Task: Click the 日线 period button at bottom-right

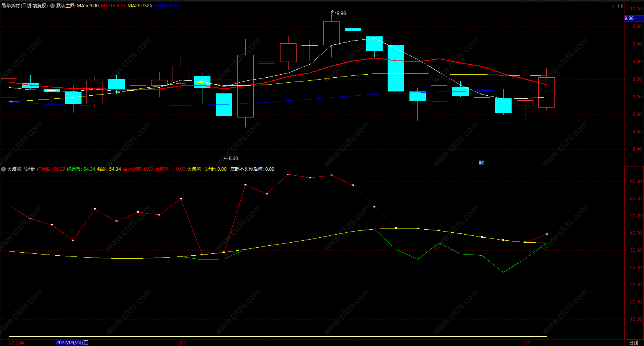Action: pyautogui.click(x=634, y=343)
